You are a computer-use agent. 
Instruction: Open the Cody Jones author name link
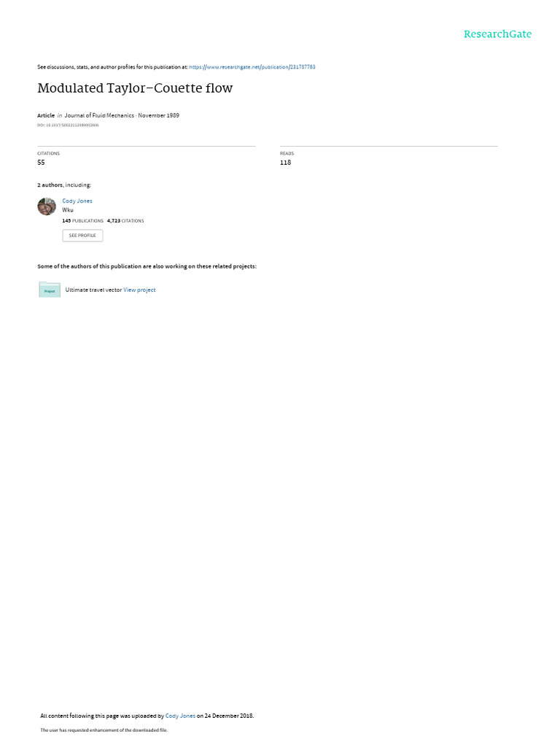(x=77, y=201)
